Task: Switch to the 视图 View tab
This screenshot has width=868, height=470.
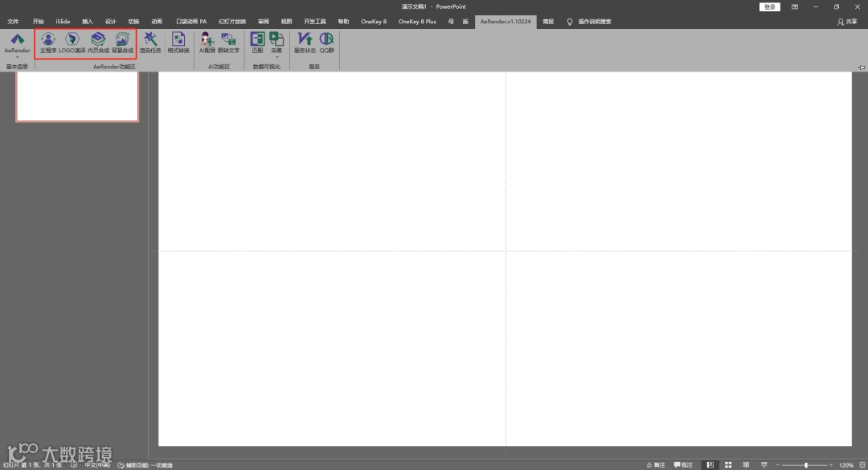Action: click(x=286, y=22)
